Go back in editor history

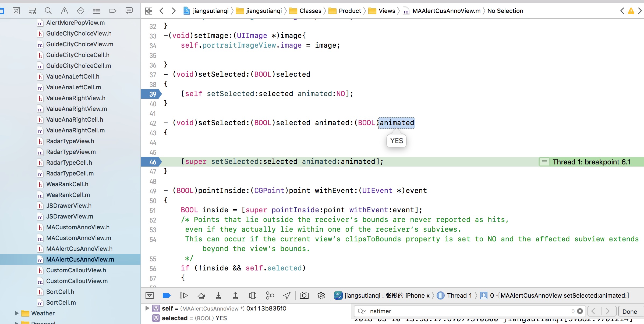pos(162,11)
